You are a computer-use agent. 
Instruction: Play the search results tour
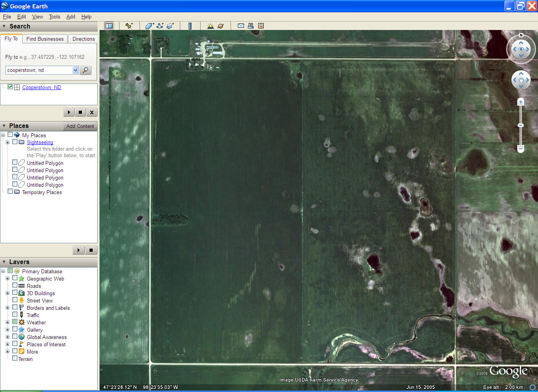[69, 112]
